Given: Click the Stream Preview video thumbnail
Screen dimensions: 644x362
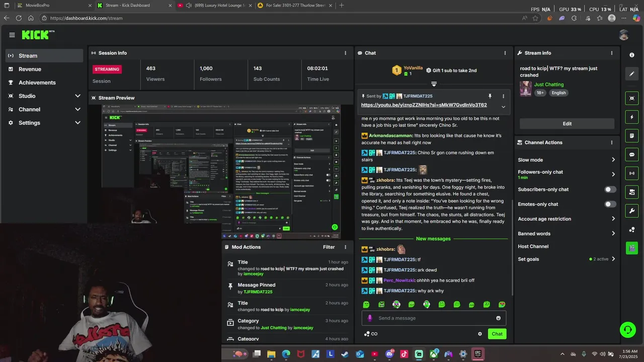Looking at the screenshot, I should click(221, 171).
